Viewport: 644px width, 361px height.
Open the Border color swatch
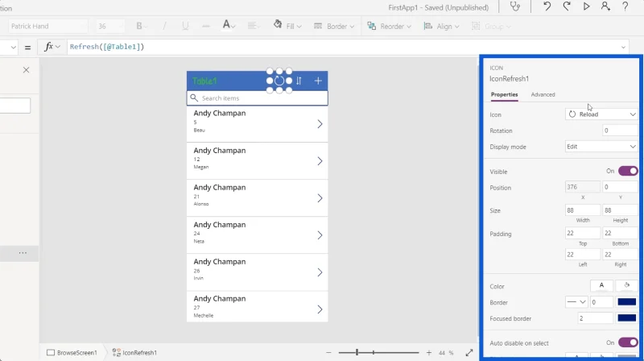tap(627, 302)
